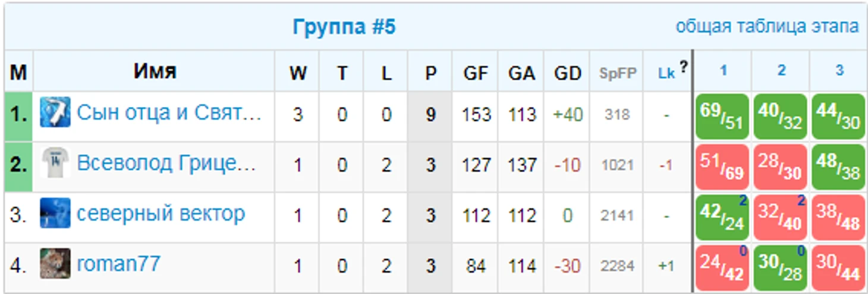Click северный вектор avatar icon
This screenshot has width=868, height=294.
(x=55, y=214)
